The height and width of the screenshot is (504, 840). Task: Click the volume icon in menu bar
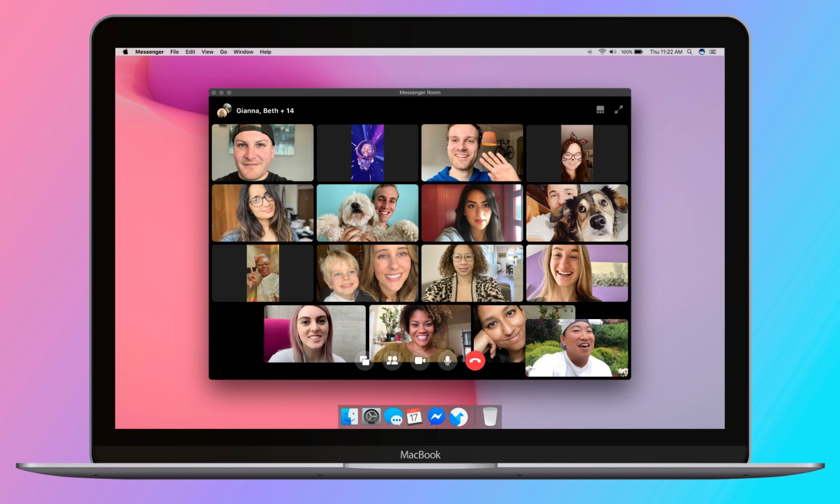click(x=613, y=52)
